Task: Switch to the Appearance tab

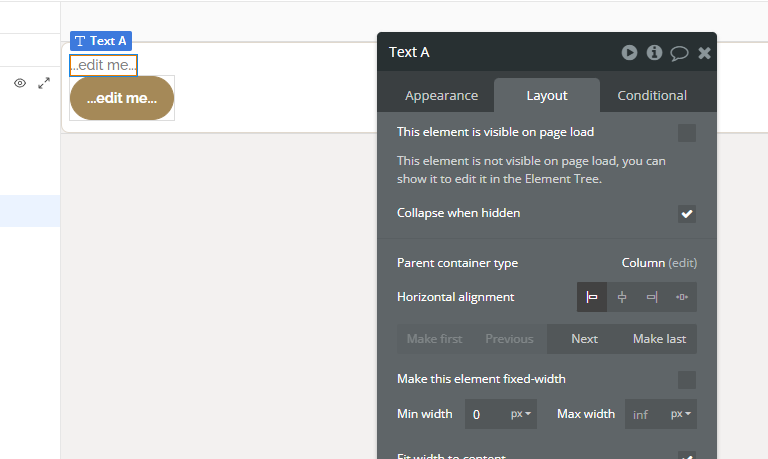Action: point(441,96)
